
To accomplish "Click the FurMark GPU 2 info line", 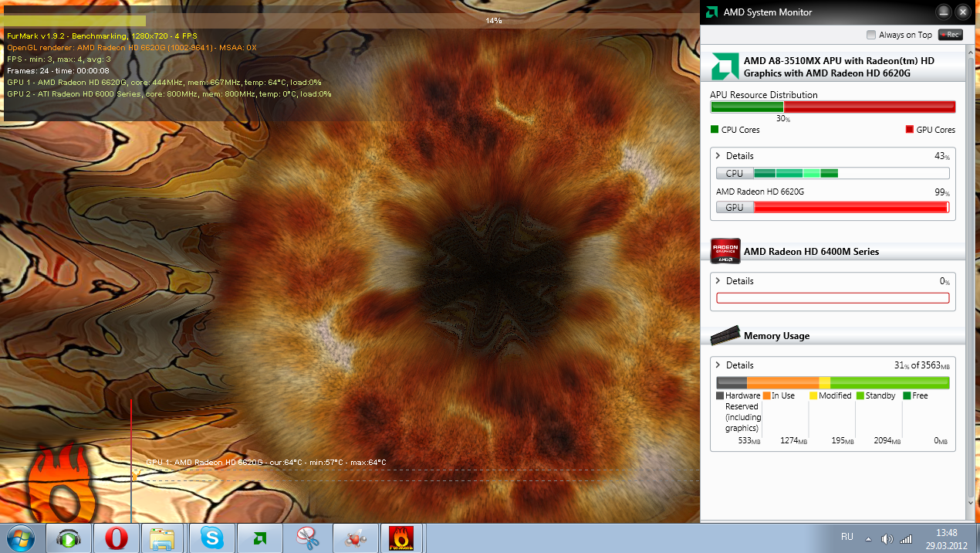I will (x=169, y=94).
